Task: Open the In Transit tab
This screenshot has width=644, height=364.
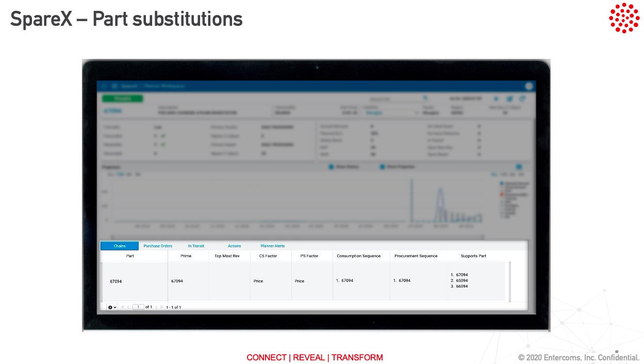Action: coord(196,246)
